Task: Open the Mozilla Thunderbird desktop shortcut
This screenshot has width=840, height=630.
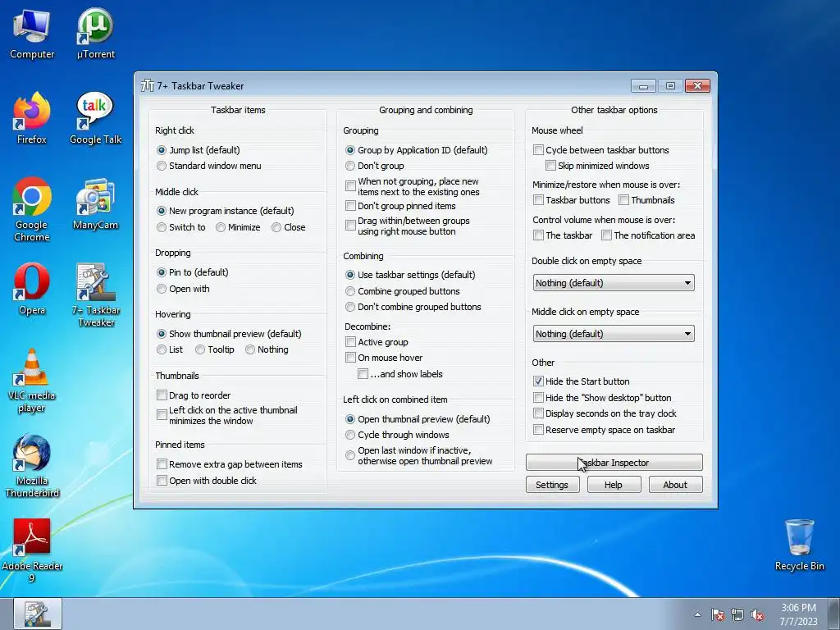Action: coord(32,466)
